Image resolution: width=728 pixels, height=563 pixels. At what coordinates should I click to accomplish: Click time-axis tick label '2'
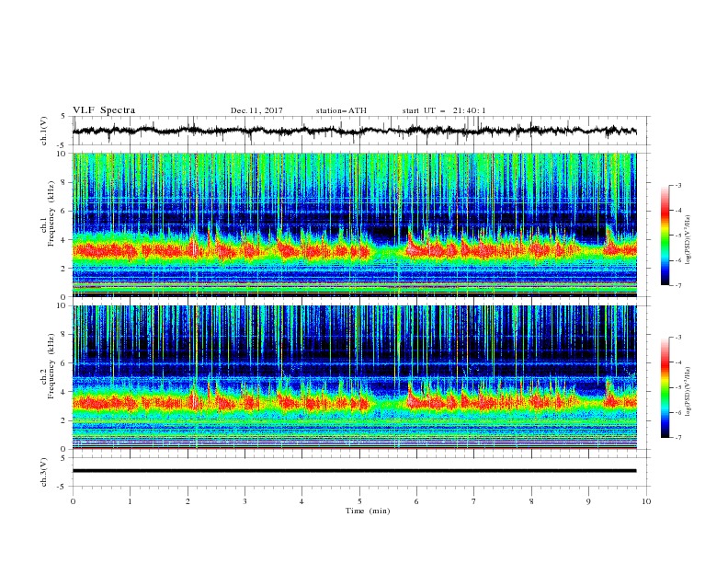188,501
